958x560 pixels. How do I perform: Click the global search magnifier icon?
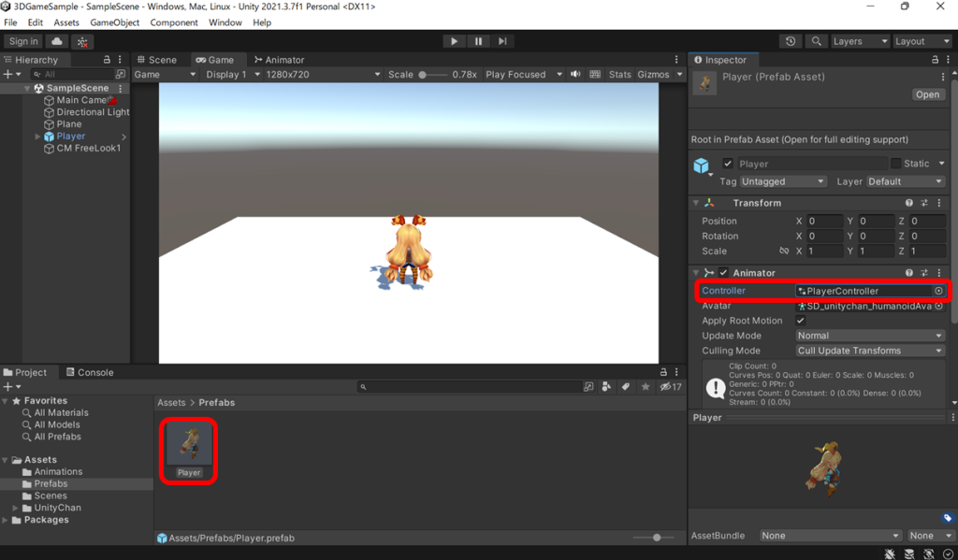click(x=817, y=41)
